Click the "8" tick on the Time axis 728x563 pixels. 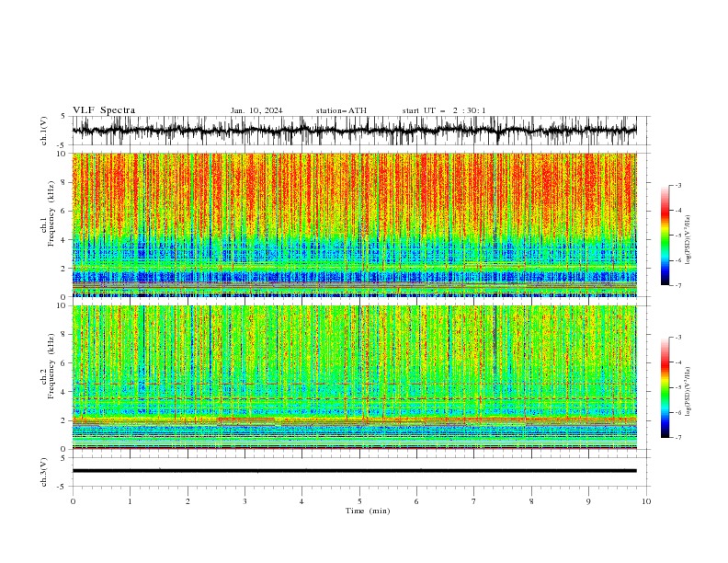531,501
